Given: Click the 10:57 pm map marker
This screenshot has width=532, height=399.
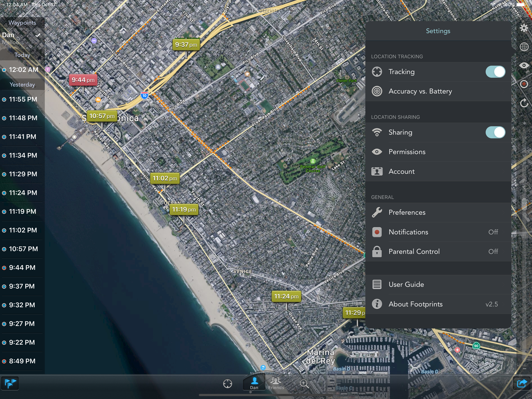Looking at the screenshot, I should click(x=102, y=116).
